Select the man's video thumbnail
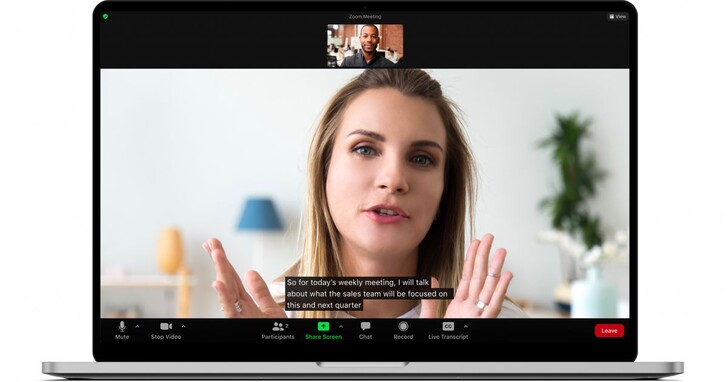Image resolution: width=728 pixels, height=382 pixels. point(365,45)
